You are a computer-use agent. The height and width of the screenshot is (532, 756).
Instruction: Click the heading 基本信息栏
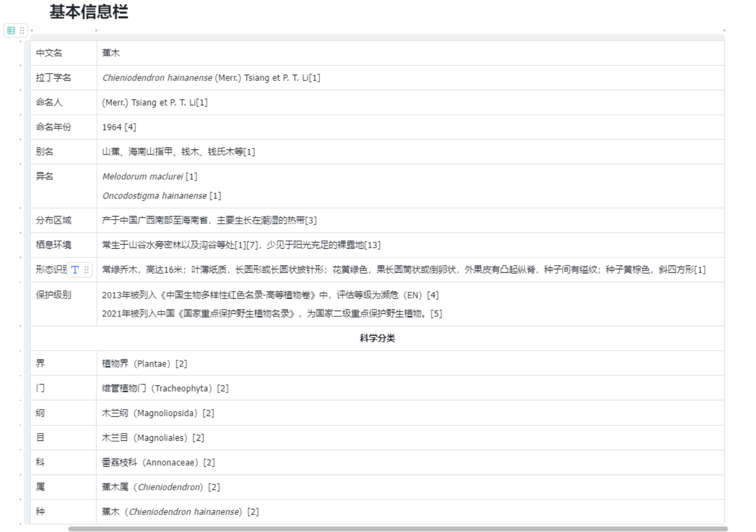89,12
